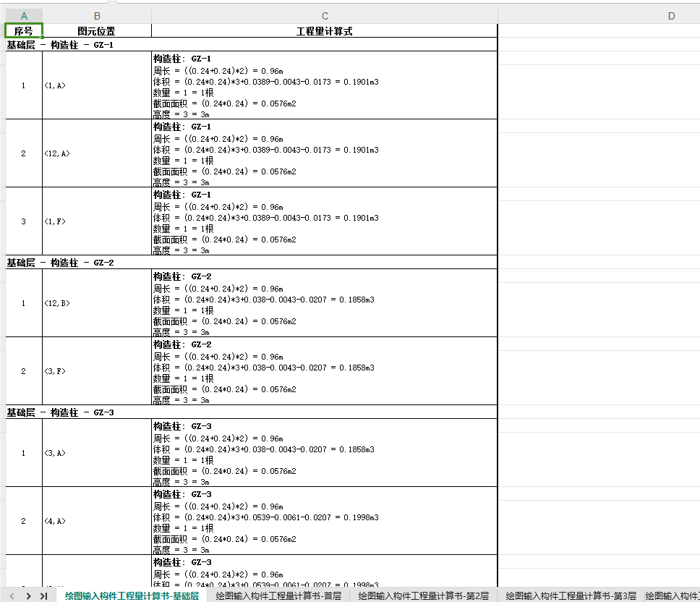The image size is (700, 602).
Task: Click the <12, B> position cell
Action: [97, 303]
